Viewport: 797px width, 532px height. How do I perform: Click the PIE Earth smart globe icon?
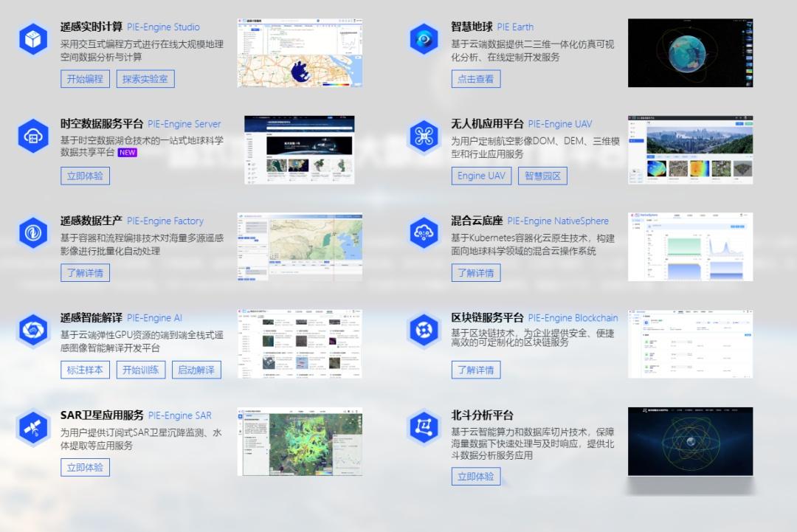424,40
